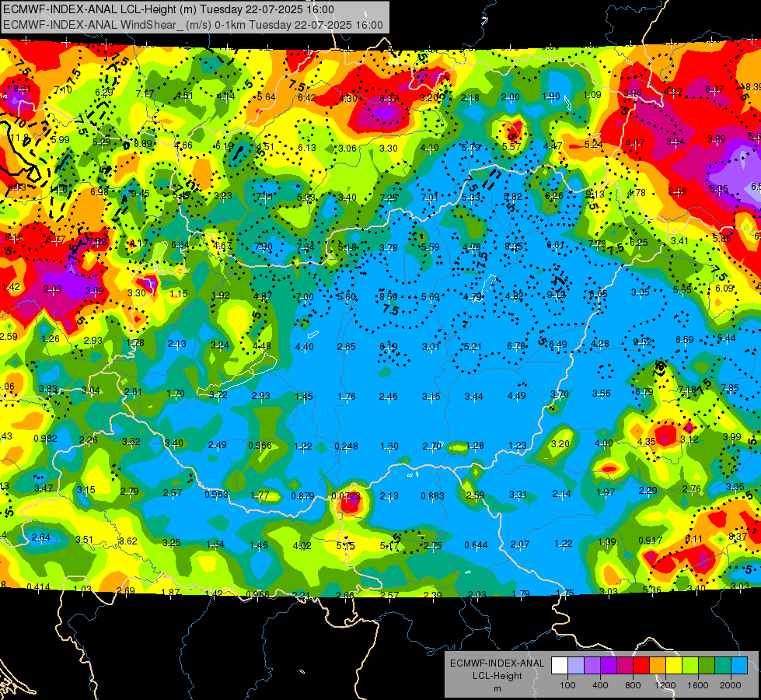Click the legend tick label '1200'
761x700 pixels.
click(x=665, y=685)
